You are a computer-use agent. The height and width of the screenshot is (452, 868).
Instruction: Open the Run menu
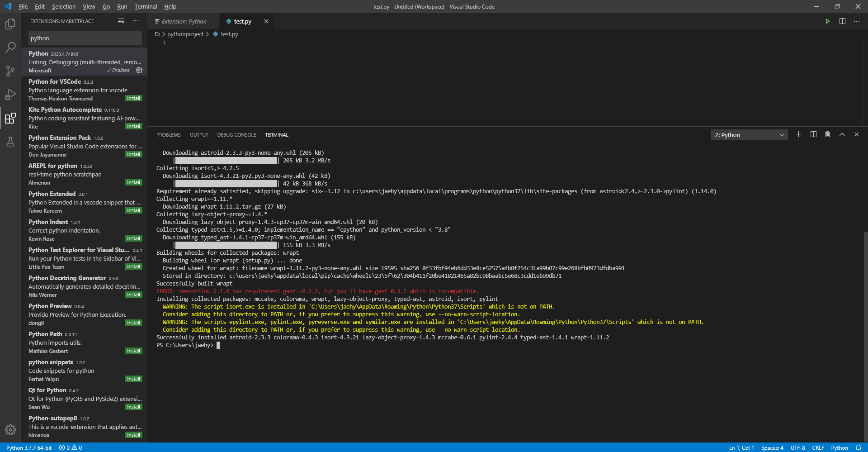coord(122,6)
